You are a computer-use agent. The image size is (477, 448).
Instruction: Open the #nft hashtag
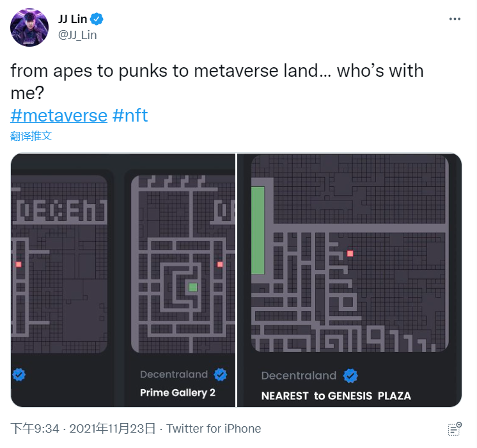coord(130,115)
